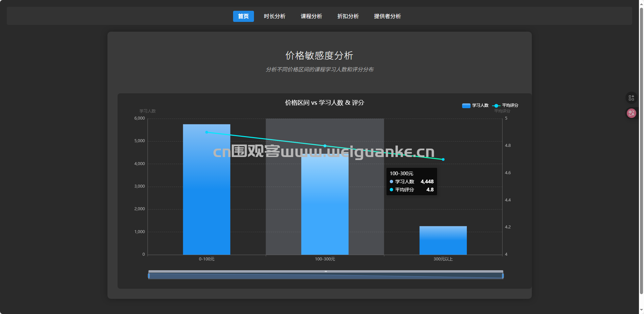The width and height of the screenshot is (644, 314).
Task: Toggle the 平均评分 series legend label
Action: [510, 105]
